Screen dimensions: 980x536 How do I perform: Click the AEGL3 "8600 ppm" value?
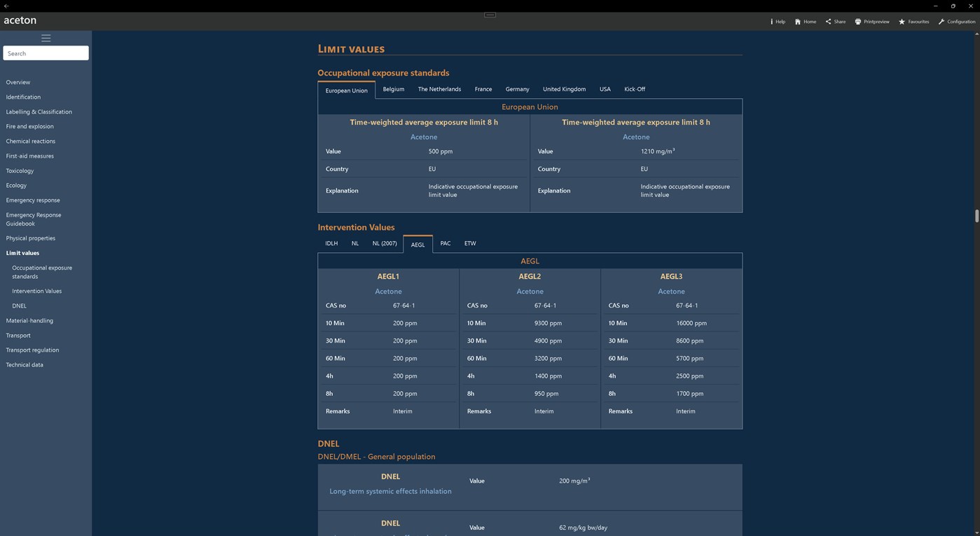pos(690,341)
